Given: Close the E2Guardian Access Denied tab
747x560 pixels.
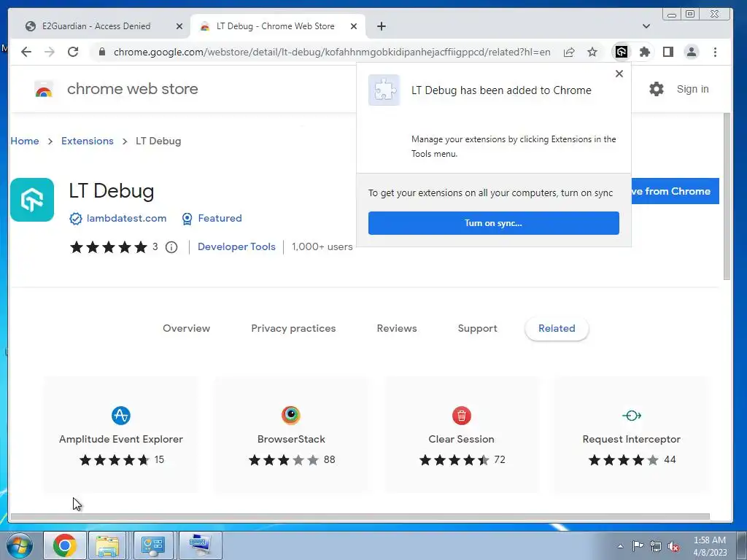Looking at the screenshot, I should [179, 26].
